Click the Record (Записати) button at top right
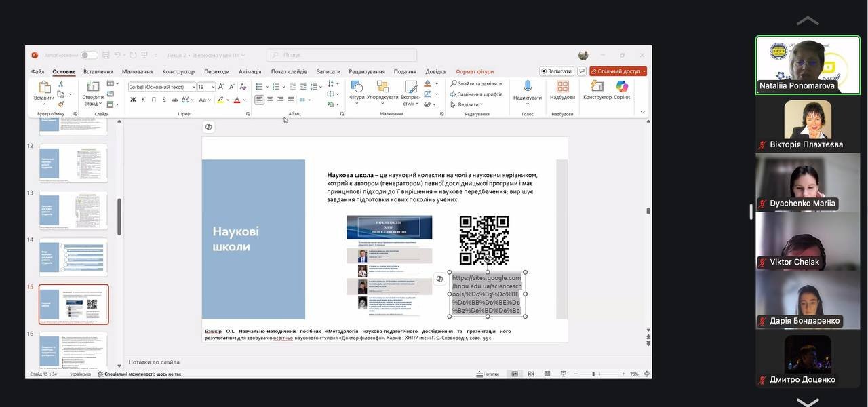This screenshot has width=868, height=407. pyautogui.click(x=557, y=71)
